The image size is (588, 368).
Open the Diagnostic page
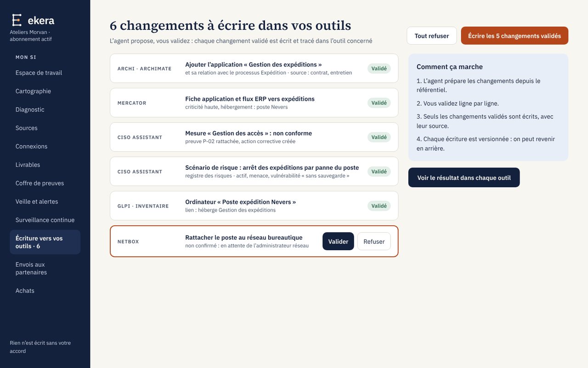pyautogui.click(x=45, y=109)
